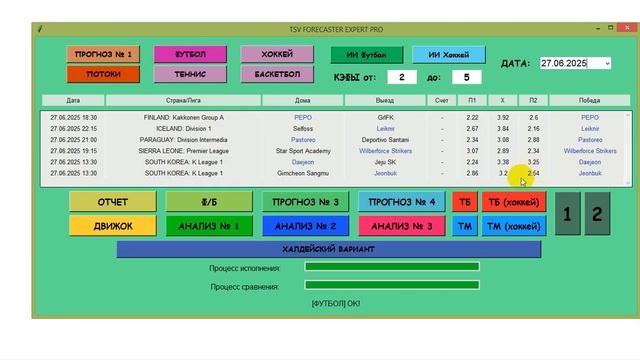Viewport: 640px width, 360px height.
Task: Select the ТЕННИС sport button
Action: click(190, 74)
